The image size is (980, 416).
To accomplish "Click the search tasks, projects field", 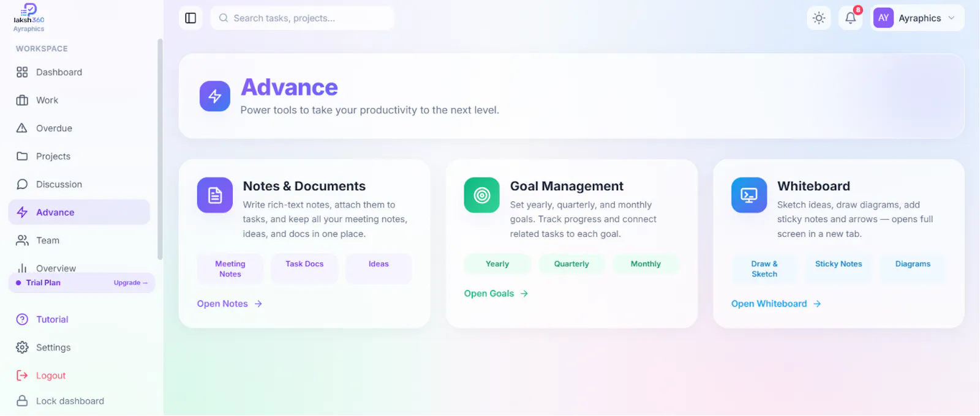I will pyautogui.click(x=303, y=18).
